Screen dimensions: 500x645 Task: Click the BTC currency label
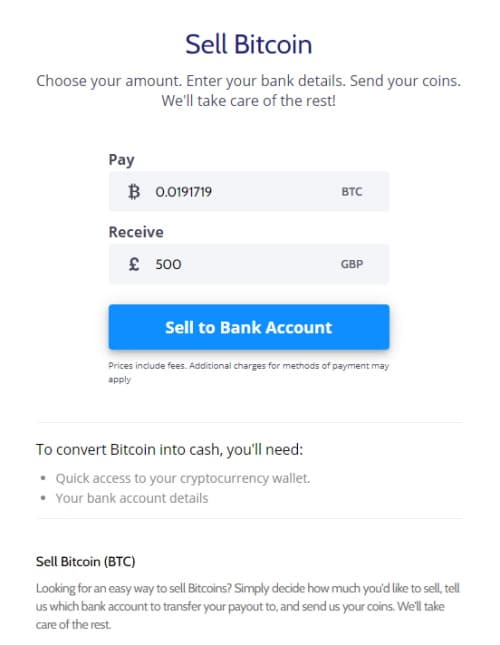[352, 192]
